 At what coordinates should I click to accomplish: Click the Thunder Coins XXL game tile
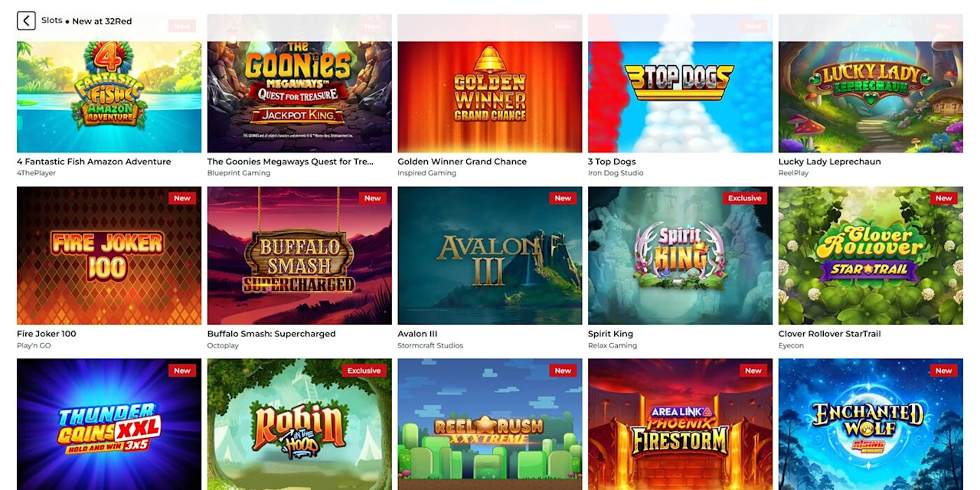(109, 424)
